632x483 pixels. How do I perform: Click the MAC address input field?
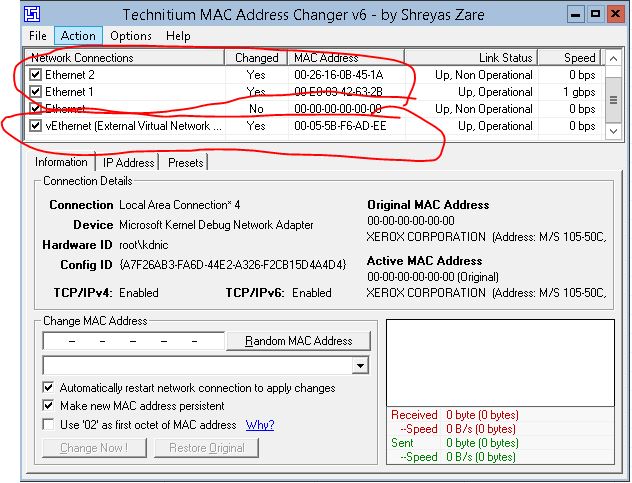tap(133, 341)
